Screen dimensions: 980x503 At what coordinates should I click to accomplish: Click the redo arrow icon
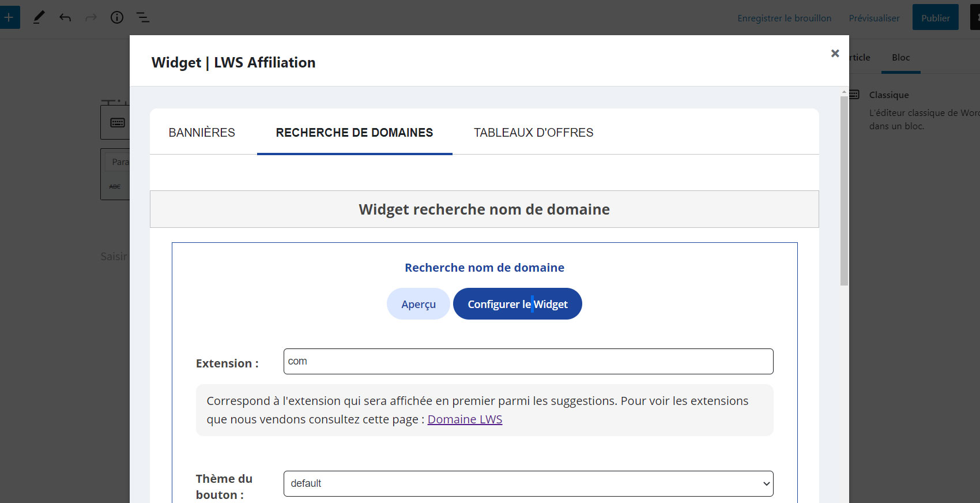coord(91,17)
